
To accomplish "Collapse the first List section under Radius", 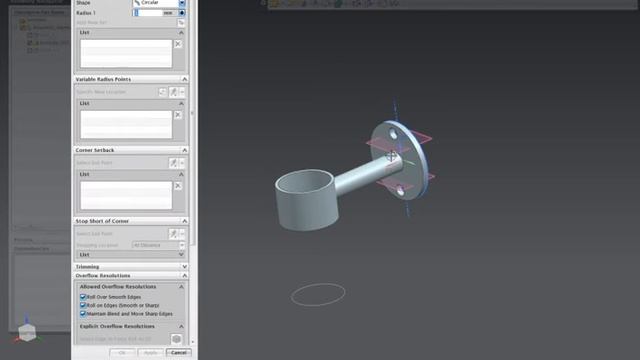I will (181, 32).
